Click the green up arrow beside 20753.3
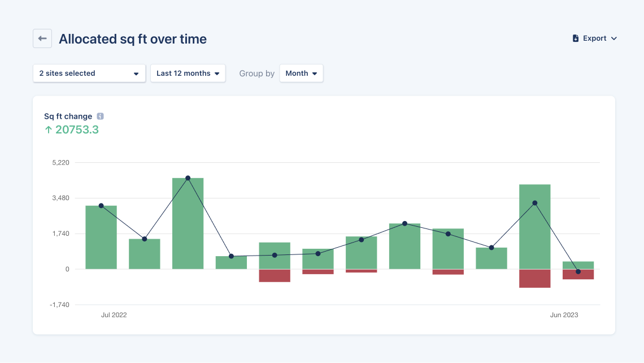644x363 pixels. point(48,129)
